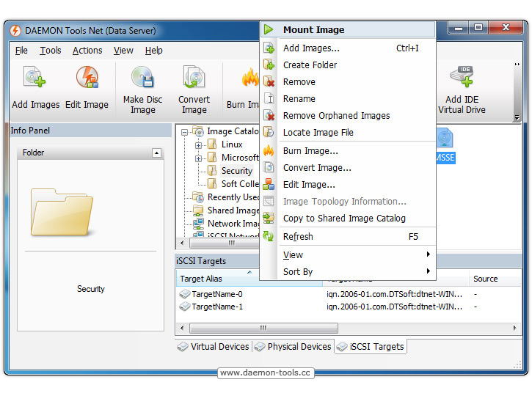
Task: Switch to the Physical Devices tab
Action: tap(293, 346)
